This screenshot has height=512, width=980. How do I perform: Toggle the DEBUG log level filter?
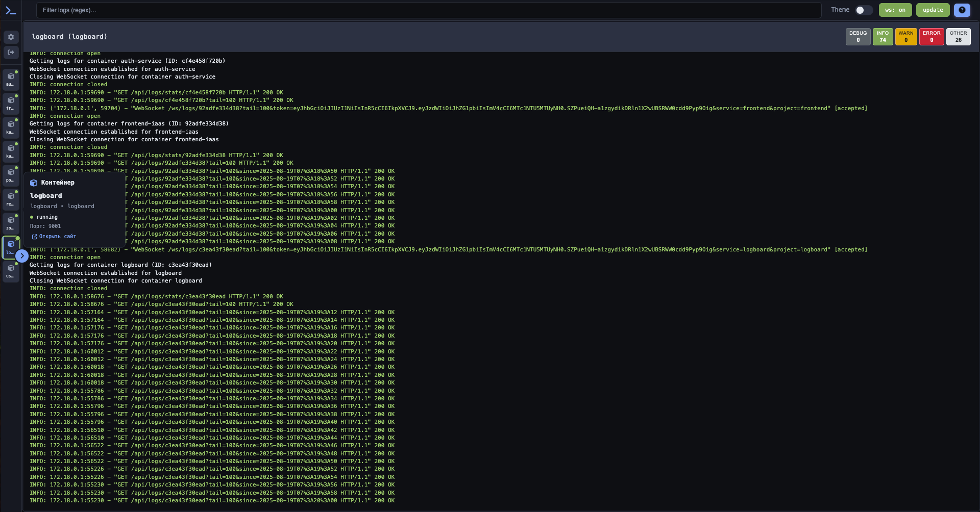click(x=857, y=37)
